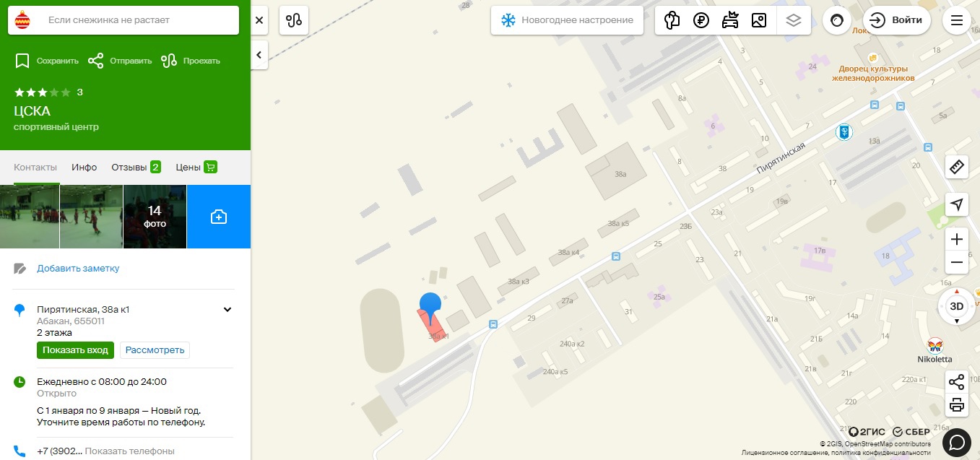Collapse the side panel with left arrow

coord(259,55)
